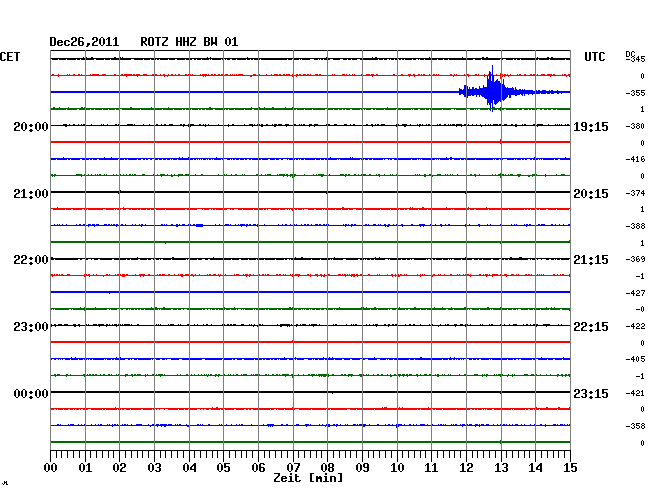The height and width of the screenshot is (494, 650).
Task: Click minute tick label 13 on time axis
Action: click(x=501, y=468)
